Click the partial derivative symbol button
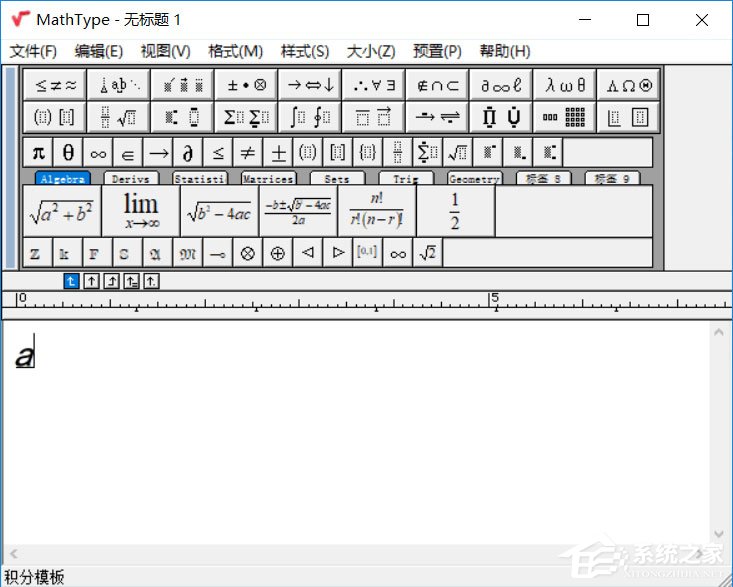The width and height of the screenshot is (733, 587). (187, 153)
